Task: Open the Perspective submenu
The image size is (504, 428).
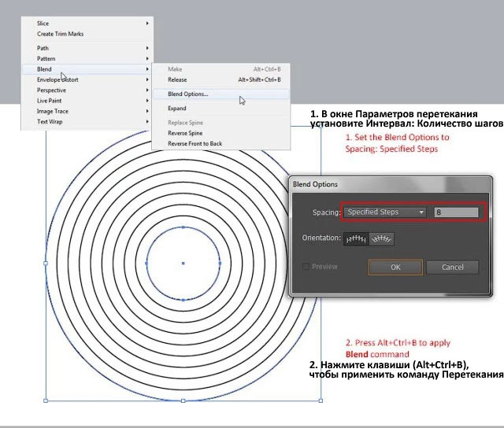Action: click(x=87, y=90)
